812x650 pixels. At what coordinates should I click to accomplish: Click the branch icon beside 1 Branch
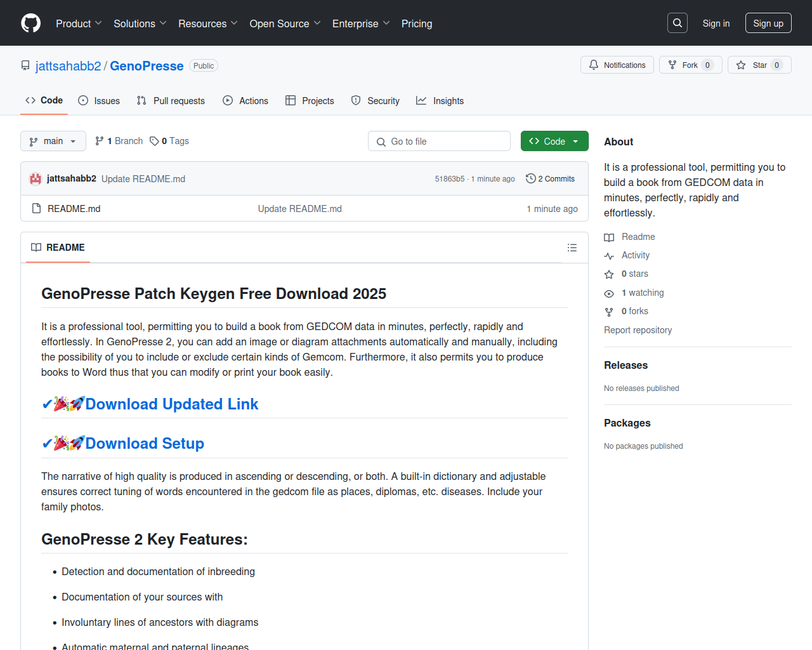click(x=100, y=141)
